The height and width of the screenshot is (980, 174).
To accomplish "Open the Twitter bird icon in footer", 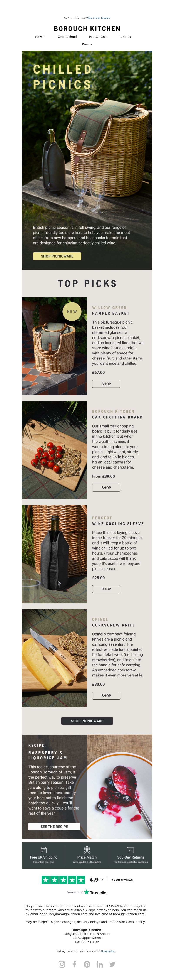I will click(x=112, y=964).
